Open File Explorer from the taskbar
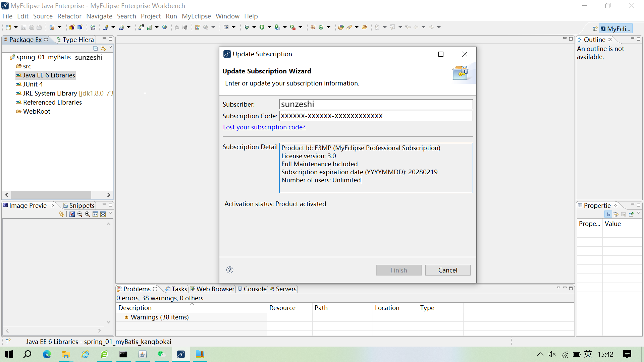 pyautogui.click(x=66, y=354)
